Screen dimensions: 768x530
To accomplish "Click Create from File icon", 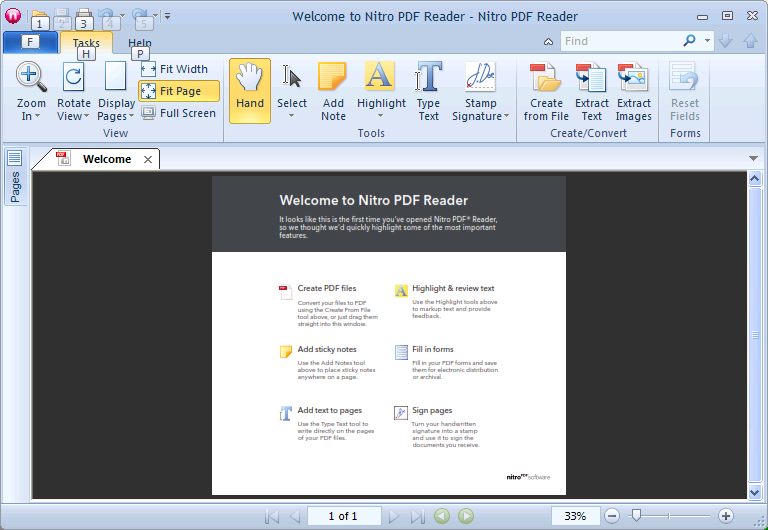I will point(545,77).
